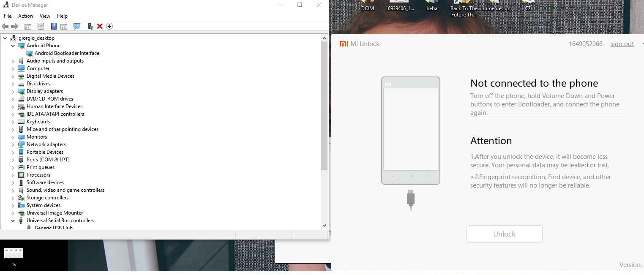Click the blue Help question mark icon

[x=54, y=26]
